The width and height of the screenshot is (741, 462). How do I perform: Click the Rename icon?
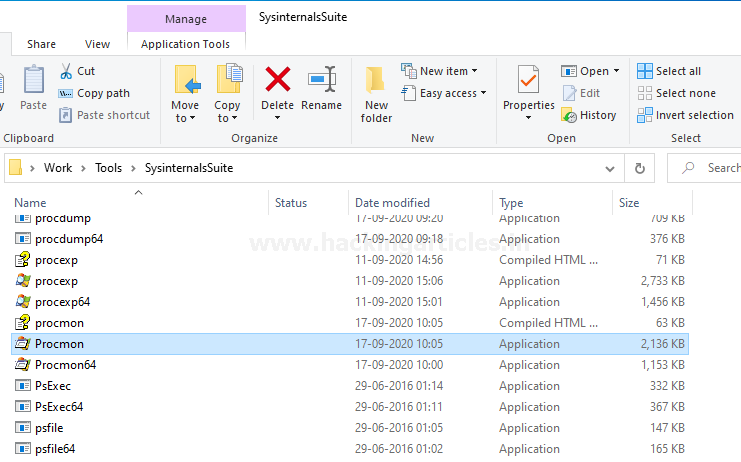(x=322, y=79)
